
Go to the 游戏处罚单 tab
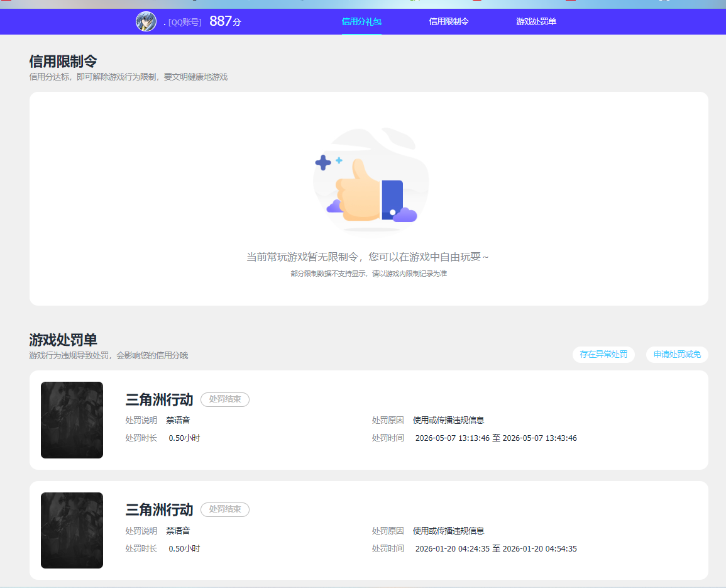coord(536,21)
